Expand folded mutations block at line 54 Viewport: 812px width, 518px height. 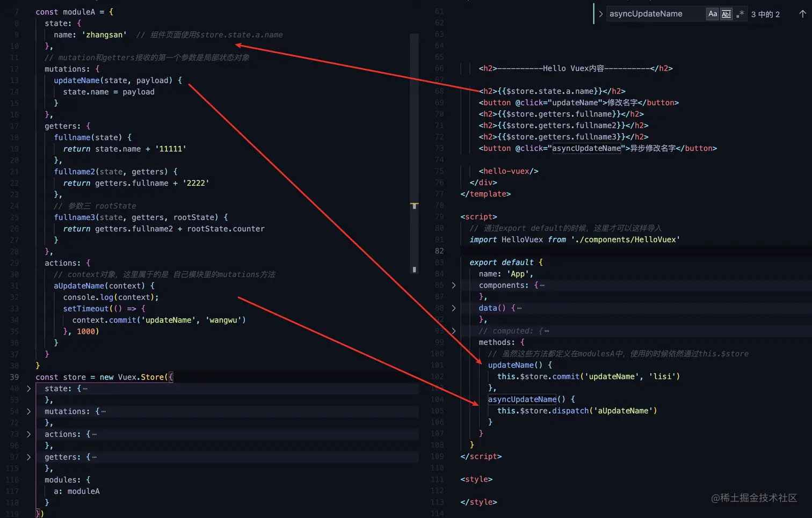pyautogui.click(x=28, y=411)
